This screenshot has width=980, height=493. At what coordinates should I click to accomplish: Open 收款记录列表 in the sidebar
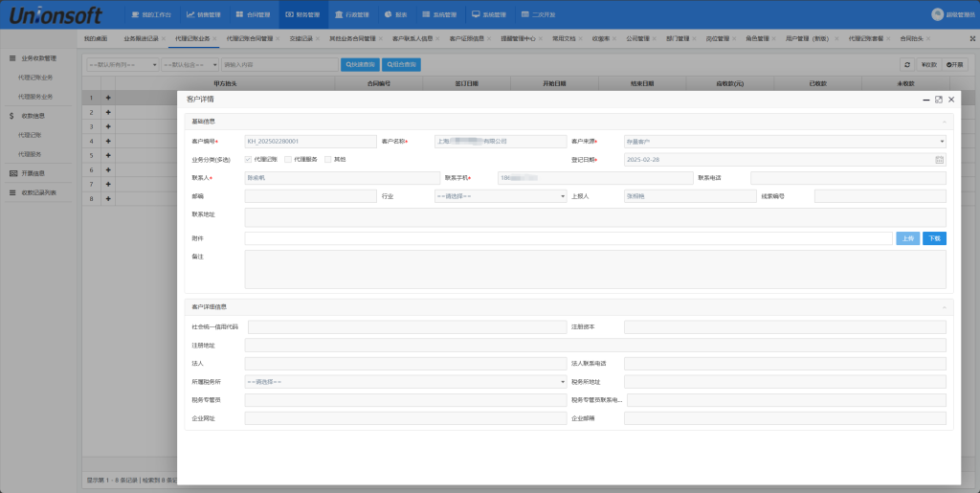[38, 192]
